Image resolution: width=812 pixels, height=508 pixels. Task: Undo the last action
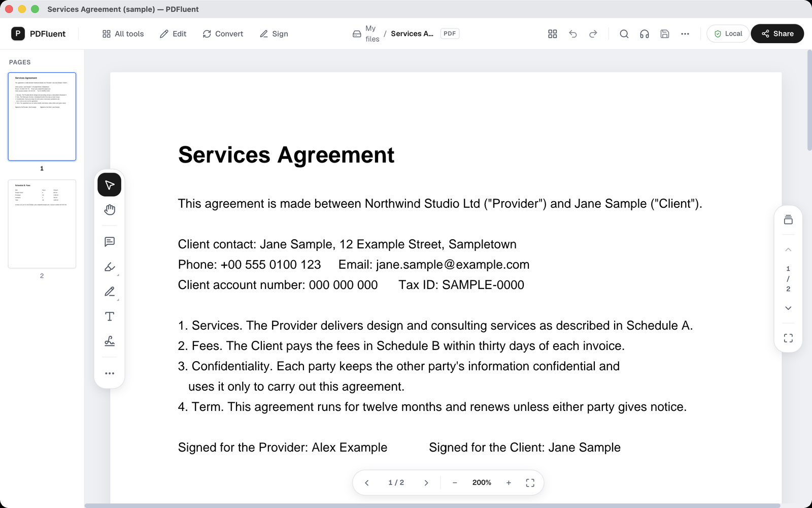(x=573, y=34)
